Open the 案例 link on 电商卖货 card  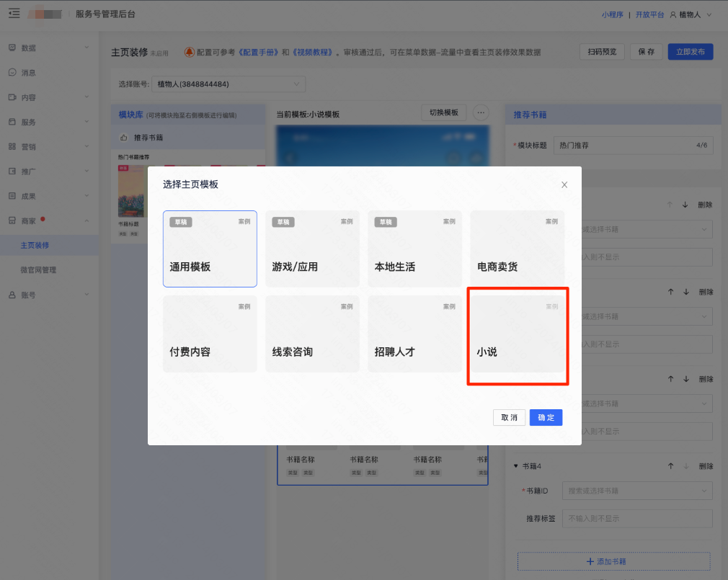point(551,221)
